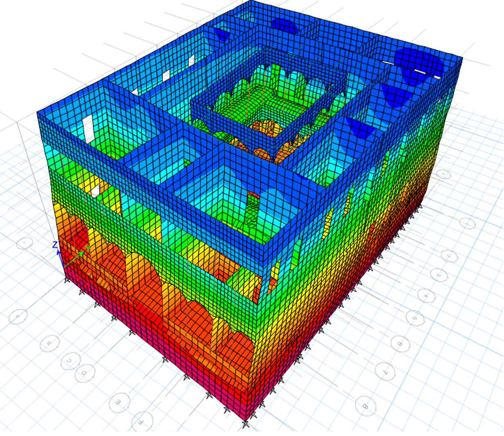Choose grid bubble 6
504x436 pixels.
[x=400, y=343]
